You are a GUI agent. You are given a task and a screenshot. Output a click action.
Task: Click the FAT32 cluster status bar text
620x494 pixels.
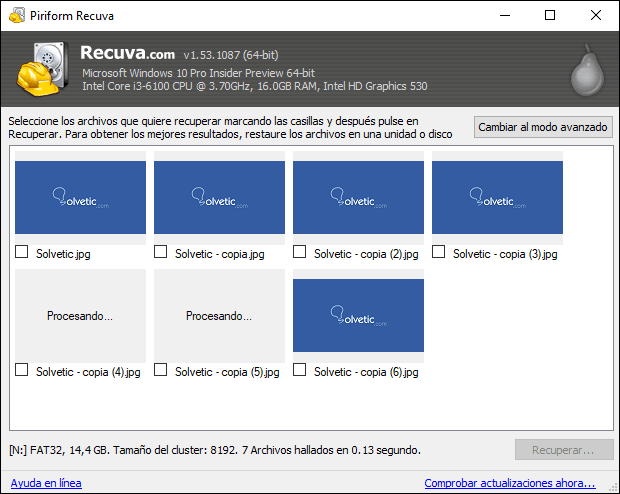coord(215,450)
